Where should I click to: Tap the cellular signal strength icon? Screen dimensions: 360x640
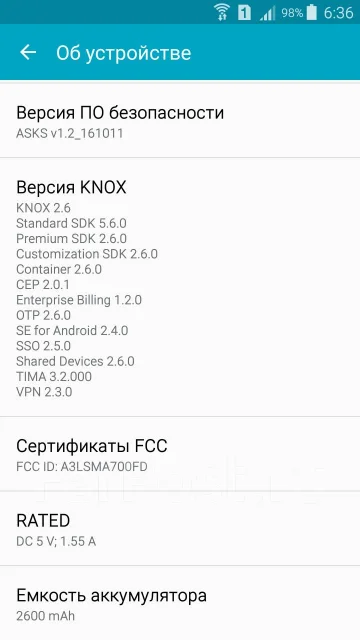tap(267, 14)
